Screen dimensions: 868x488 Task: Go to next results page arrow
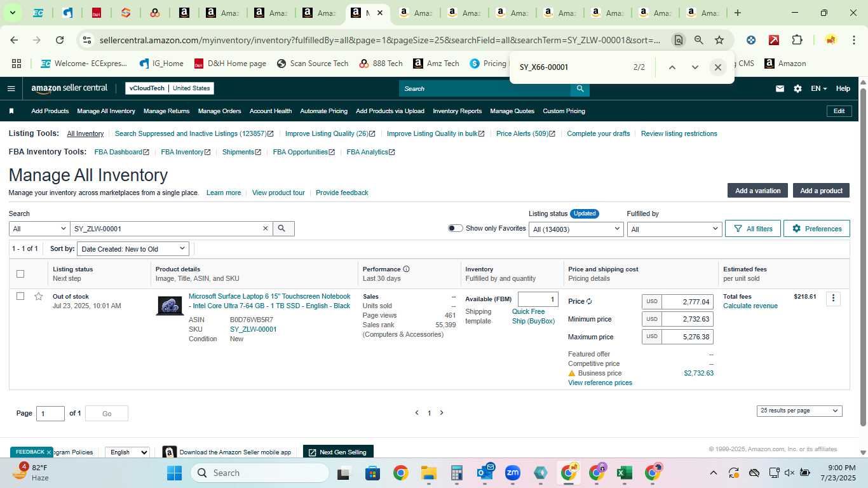pos(442,413)
